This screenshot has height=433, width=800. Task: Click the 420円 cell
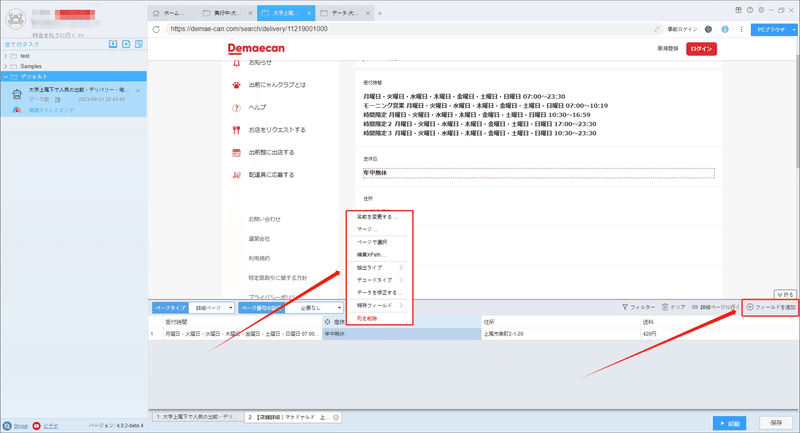coord(719,334)
